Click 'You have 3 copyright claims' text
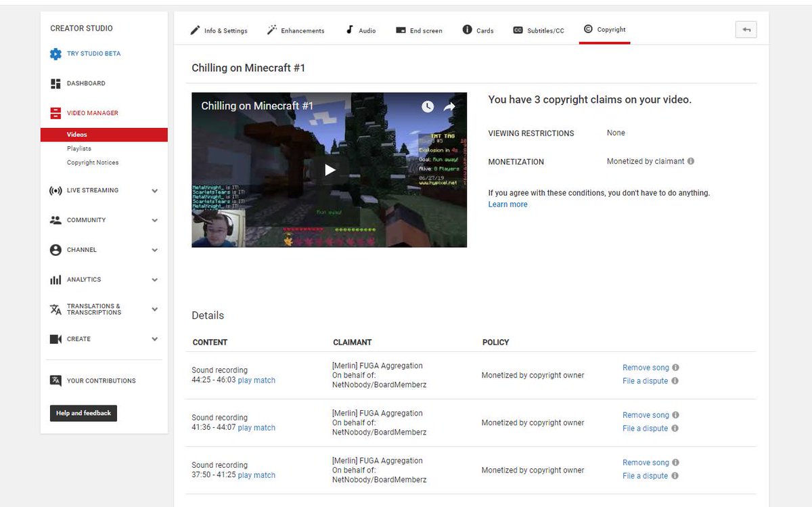 [590, 100]
